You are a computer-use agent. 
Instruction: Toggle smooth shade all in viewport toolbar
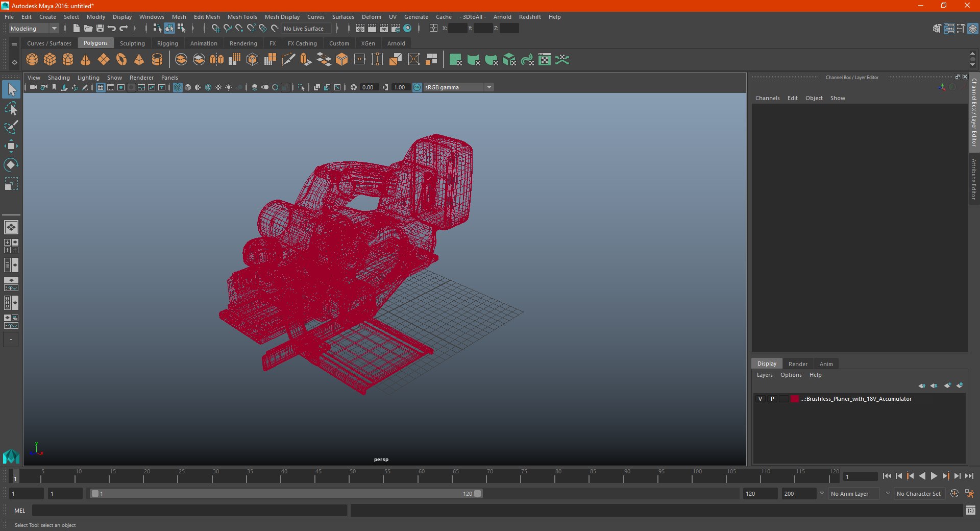click(188, 87)
